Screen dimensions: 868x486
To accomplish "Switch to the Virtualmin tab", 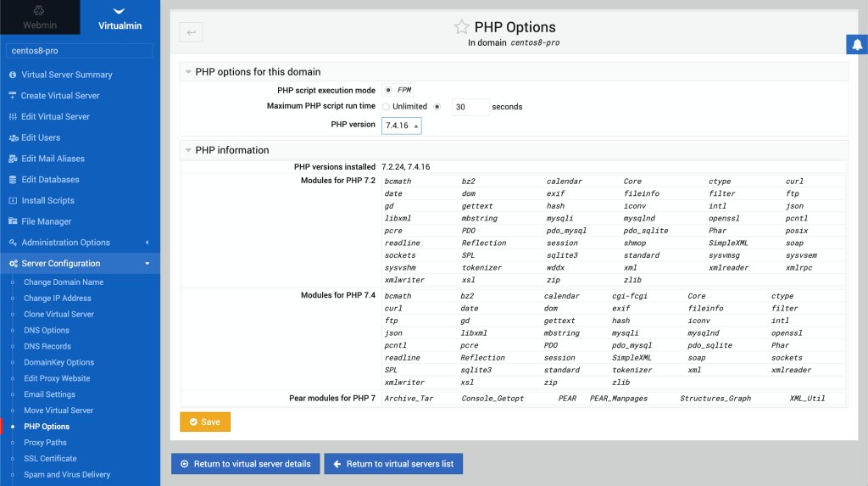I will tap(120, 17).
